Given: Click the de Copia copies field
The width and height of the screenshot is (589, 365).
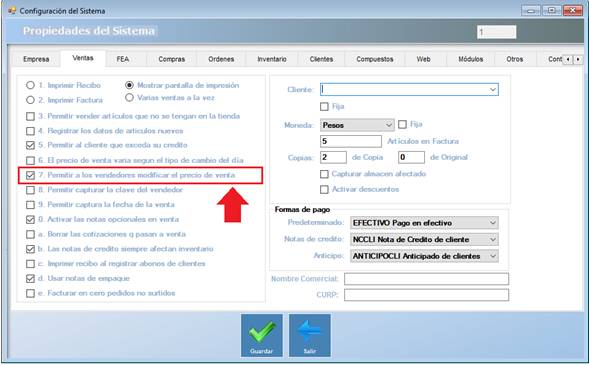Looking at the screenshot, I should (x=333, y=157).
